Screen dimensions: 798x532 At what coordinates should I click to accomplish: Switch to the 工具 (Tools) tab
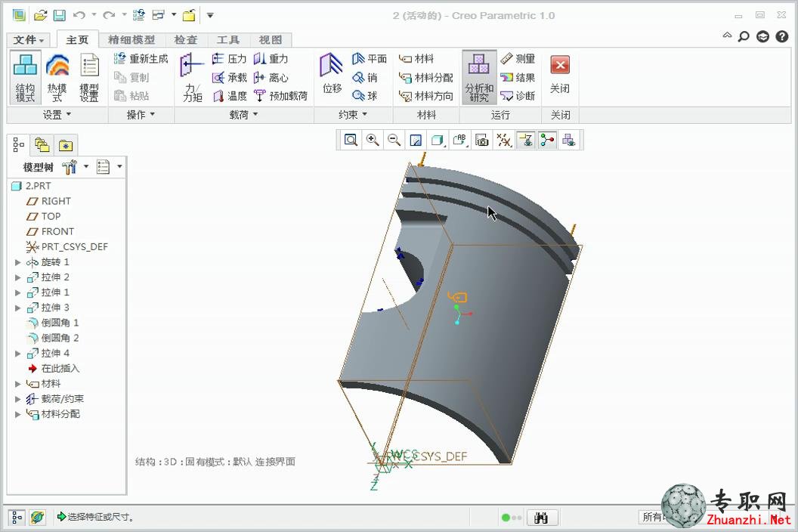point(227,40)
